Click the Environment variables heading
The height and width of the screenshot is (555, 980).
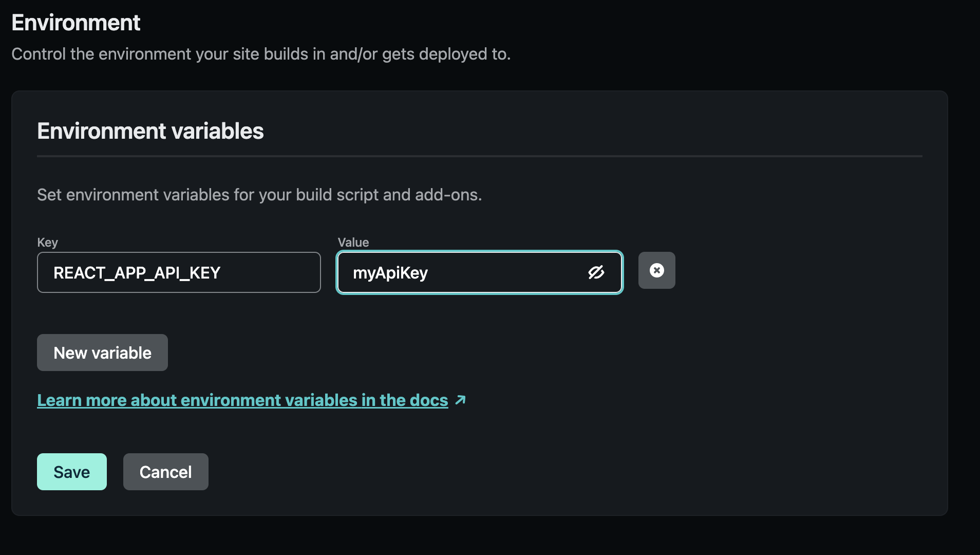[150, 131]
